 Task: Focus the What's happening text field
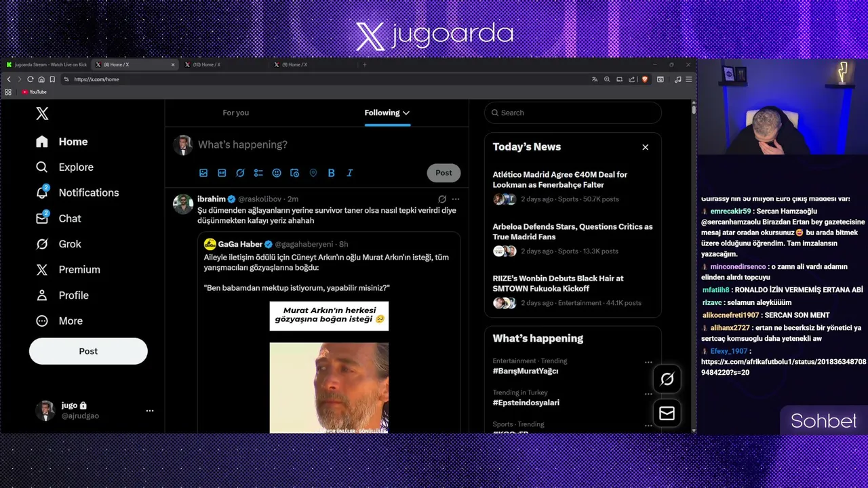[329, 144]
